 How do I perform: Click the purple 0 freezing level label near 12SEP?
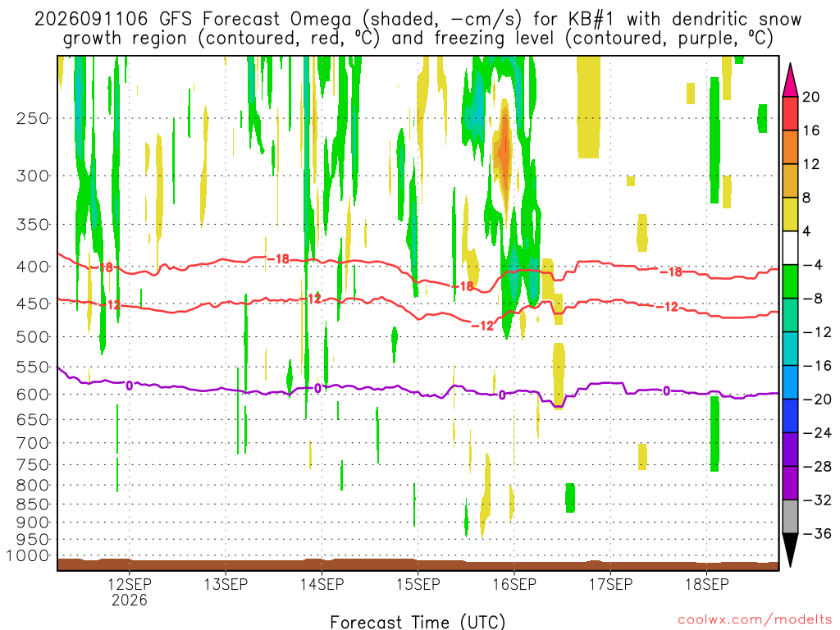129,386
